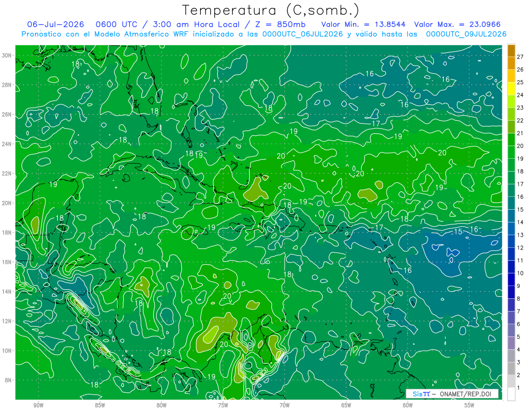Click the '12N' latitude axis label
Screen dimensions: 532x411
tap(7, 321)
